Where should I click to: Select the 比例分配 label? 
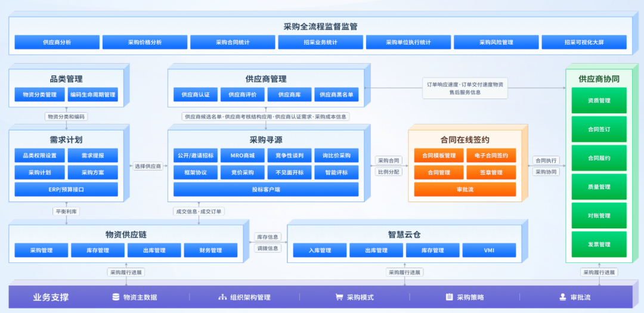click(x=389, y=172)
